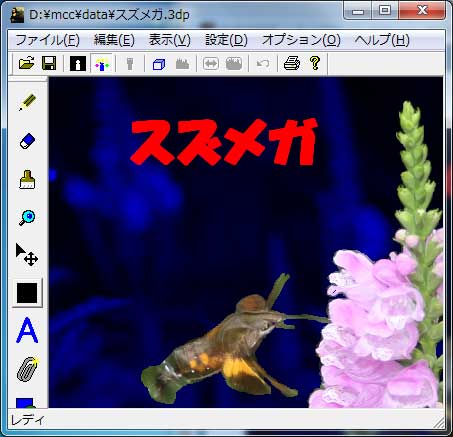Select the blue A text tool
453x437 pixels.
pos(27,330)
